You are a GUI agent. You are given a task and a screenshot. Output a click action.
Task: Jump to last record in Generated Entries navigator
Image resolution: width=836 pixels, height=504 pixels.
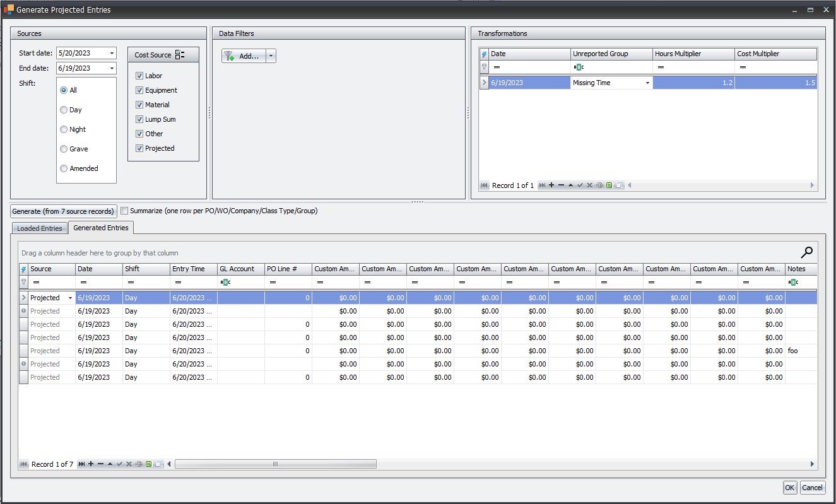point(81,464)
